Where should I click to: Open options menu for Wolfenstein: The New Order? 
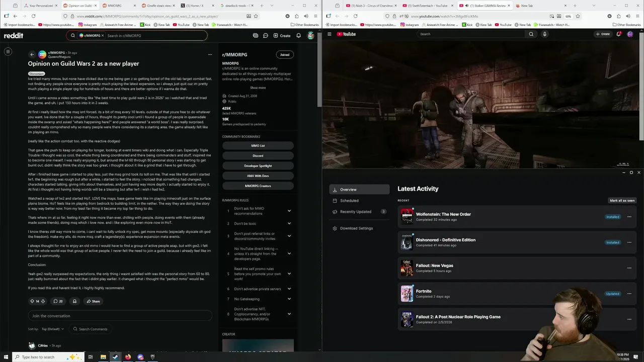pyautogui.click(x=629, y=217)
